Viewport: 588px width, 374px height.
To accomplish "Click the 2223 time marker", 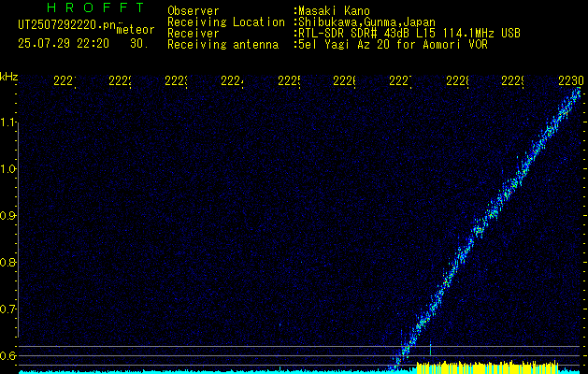I will click(x=177, y=81).
